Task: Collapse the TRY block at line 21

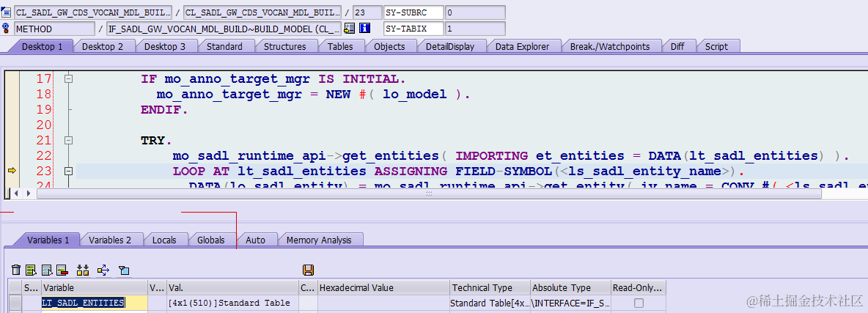Action: (x=69, y=140)
